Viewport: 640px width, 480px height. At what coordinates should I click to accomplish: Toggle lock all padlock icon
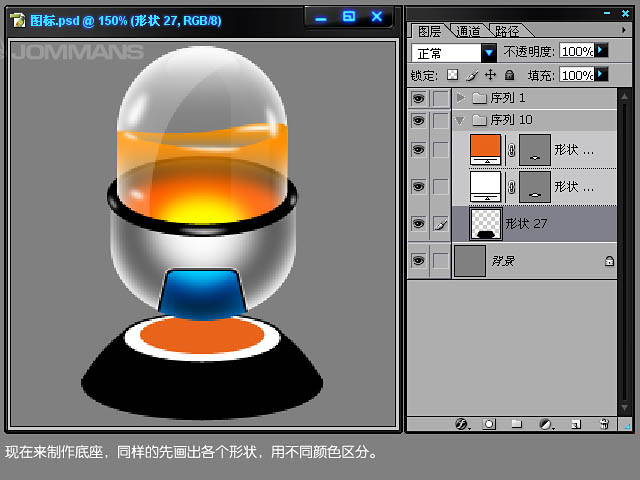tap(509, 75)
